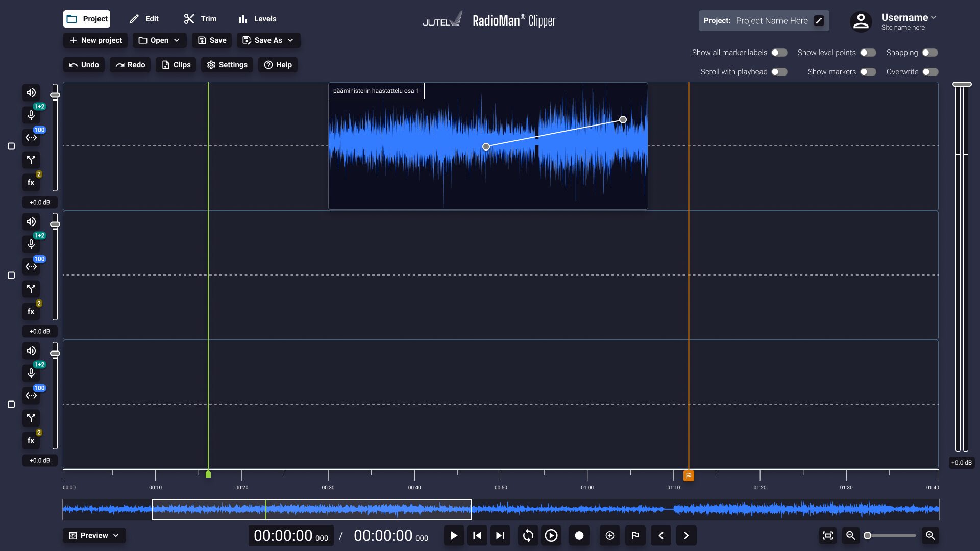Switch to the Edit tab
Image resolution: width=980 pixels, height=551 pixels.
point(144,19)
